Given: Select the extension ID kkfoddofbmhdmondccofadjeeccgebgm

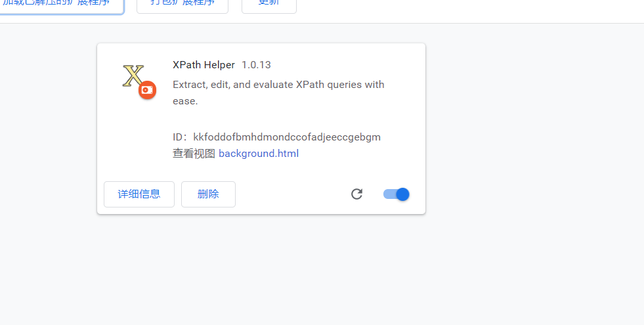Looking at the screenshot, I should (287, 137).
